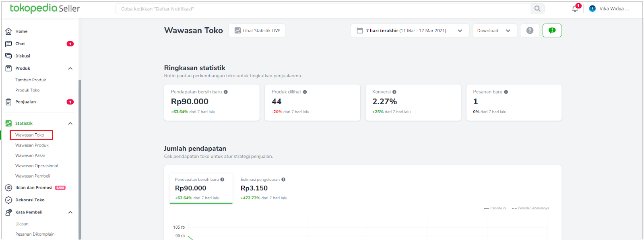Open Wawasan Produk submenu link

[x=32, y=145]
